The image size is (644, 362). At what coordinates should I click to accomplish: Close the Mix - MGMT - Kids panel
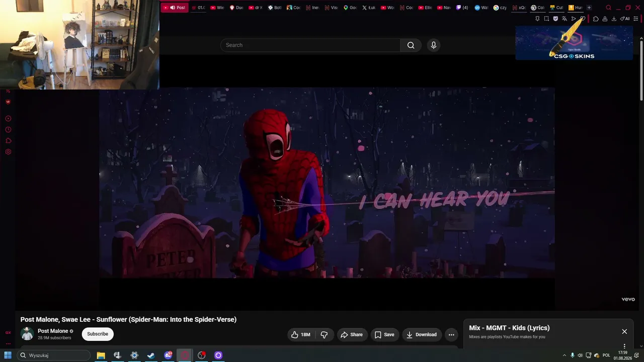click(x=624, y=332)
